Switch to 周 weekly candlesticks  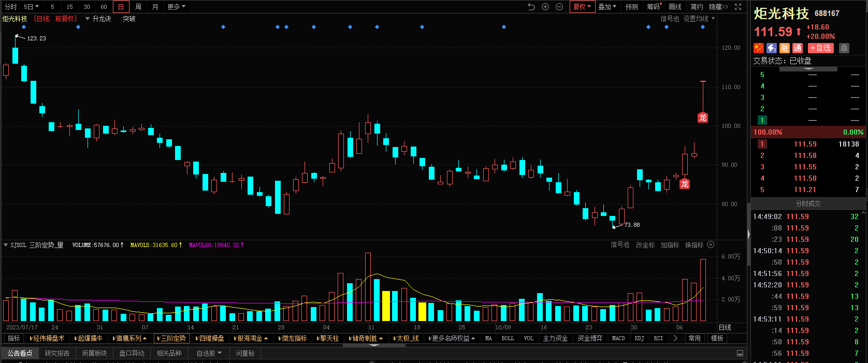(138, 7)
